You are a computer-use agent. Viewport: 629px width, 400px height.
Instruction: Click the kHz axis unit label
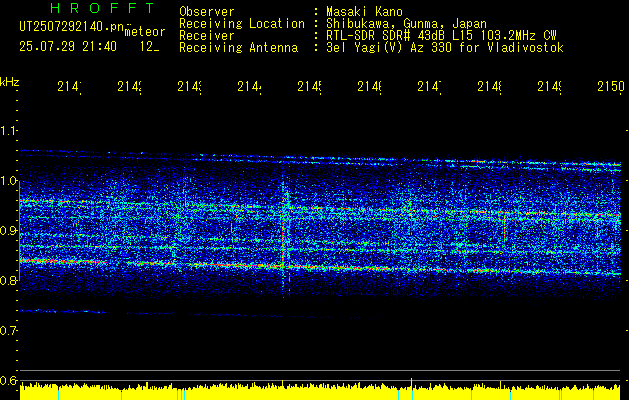click(x=9, y=82)
